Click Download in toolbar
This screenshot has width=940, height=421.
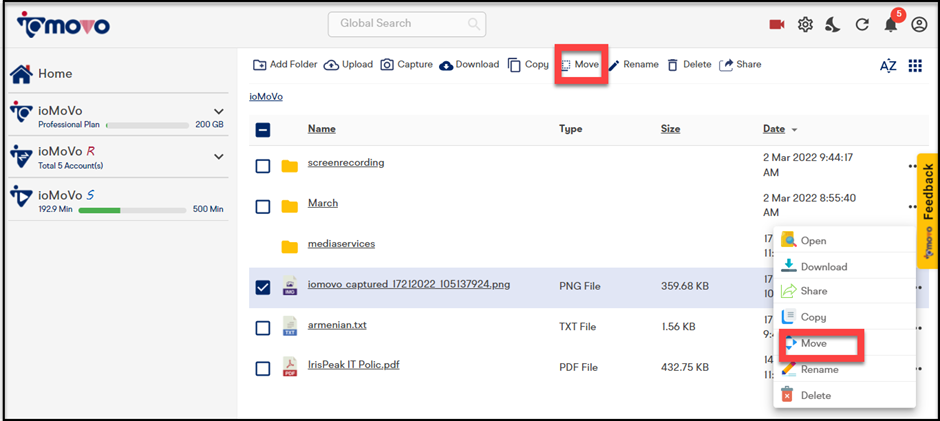click(x=469, y=65)
